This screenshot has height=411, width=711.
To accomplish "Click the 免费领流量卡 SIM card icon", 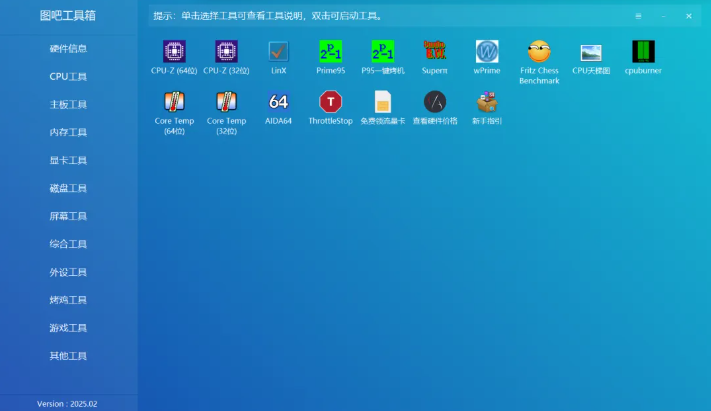I will point(383,102).
